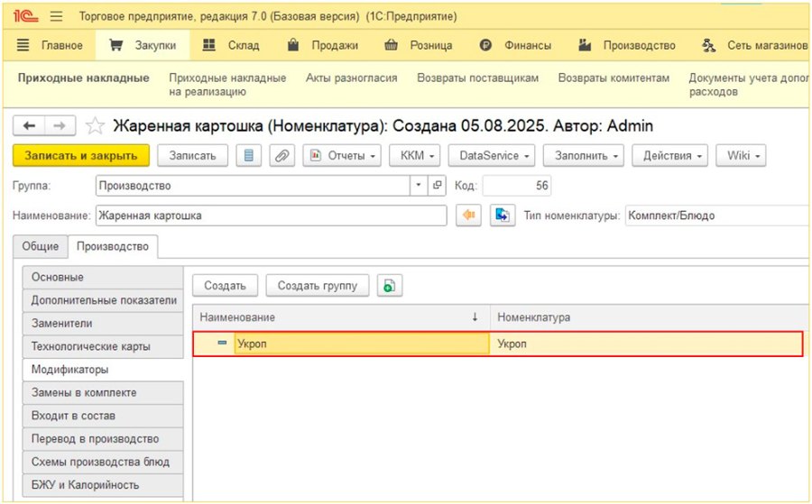The image size is (812, 504).
Task: Open the Главное section
Action: coord(61,46)
